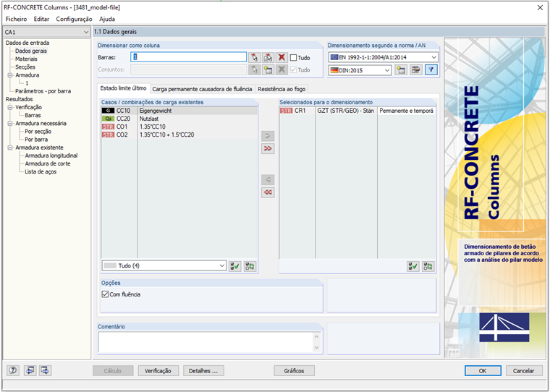This screenshot has height=392, width=550.
Task: Collapse the Armadura tree node
Action: coord(10,75)
